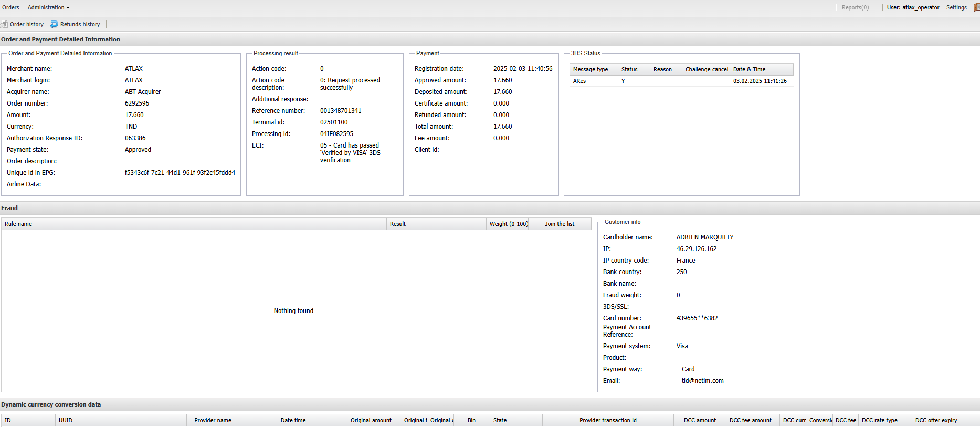Click the logout door icon
Screen dimensions: 980x427
(x=976, y=7)
